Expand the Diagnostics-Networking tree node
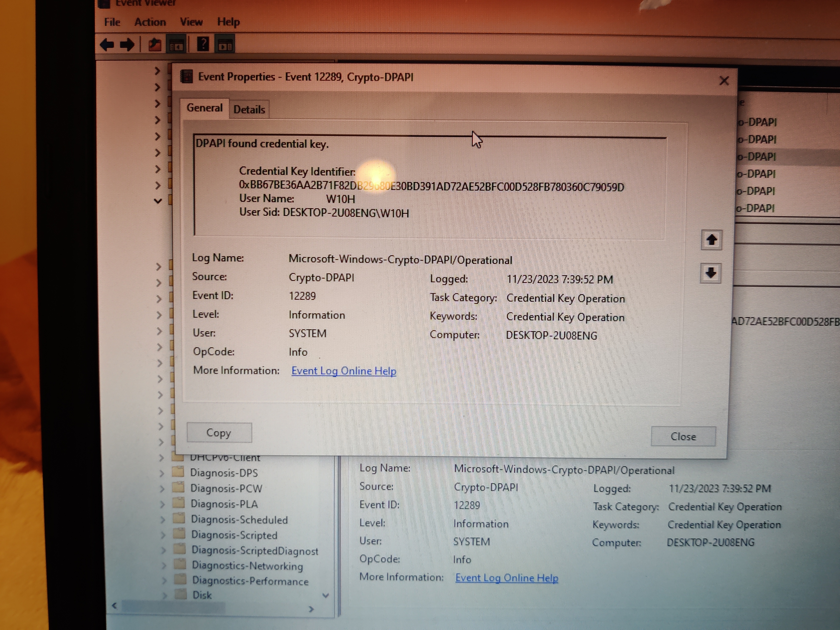The height and width of the screenshot is (630, 840). (164, 566)
